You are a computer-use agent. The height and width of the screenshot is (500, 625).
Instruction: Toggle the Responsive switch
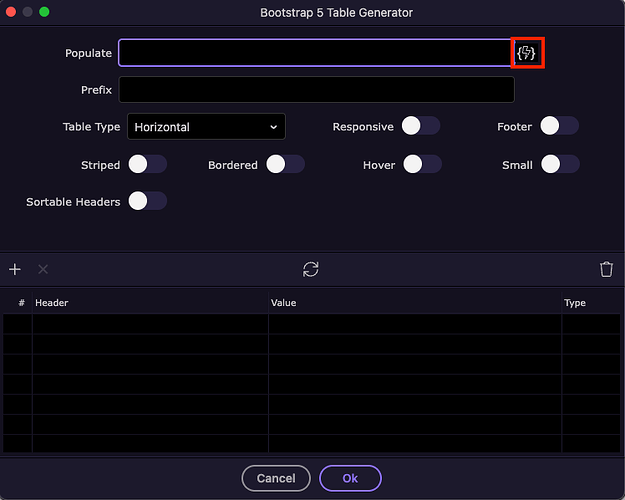click(420, 126)
